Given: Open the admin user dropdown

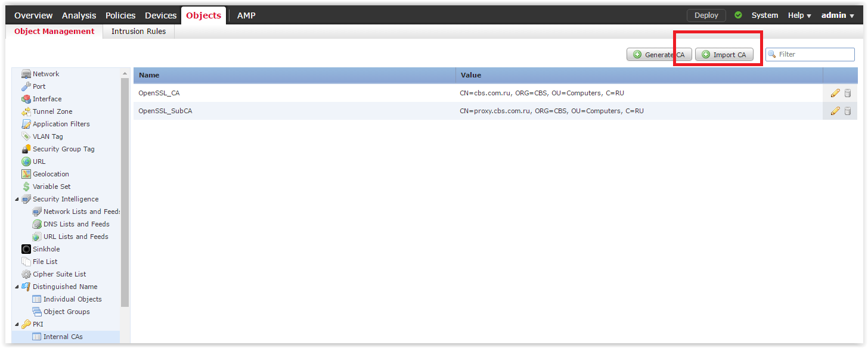Looking at the screenshot, I should [838, 15].
